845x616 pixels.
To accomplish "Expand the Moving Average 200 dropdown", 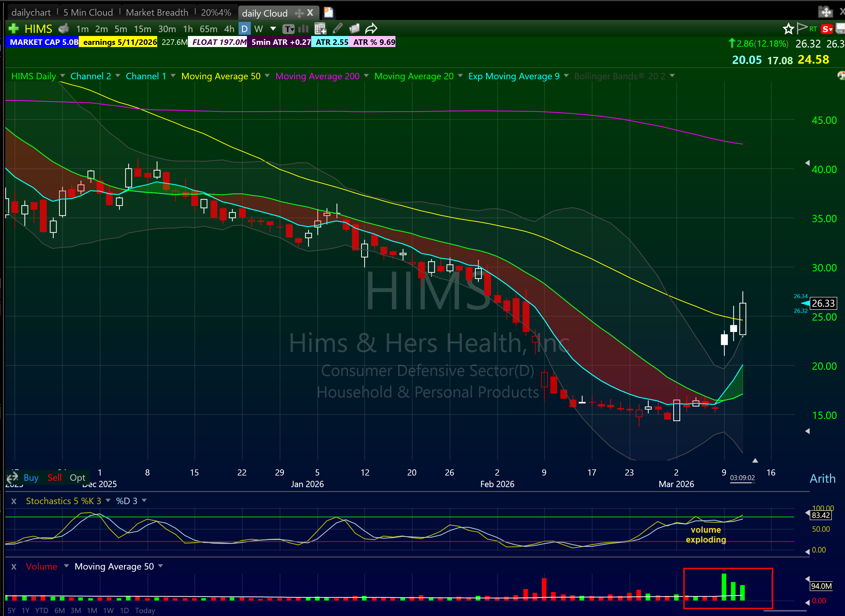I will coord(366,76).
